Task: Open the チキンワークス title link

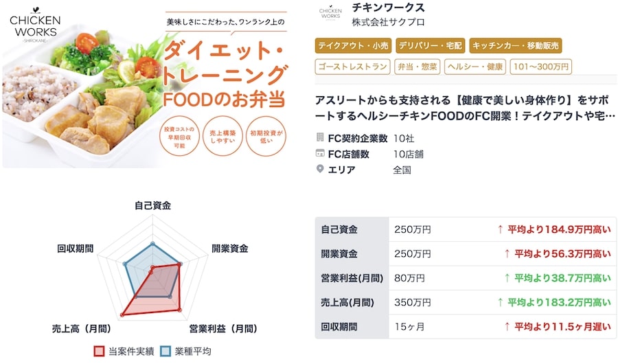Action: click(x=388, y=8)
